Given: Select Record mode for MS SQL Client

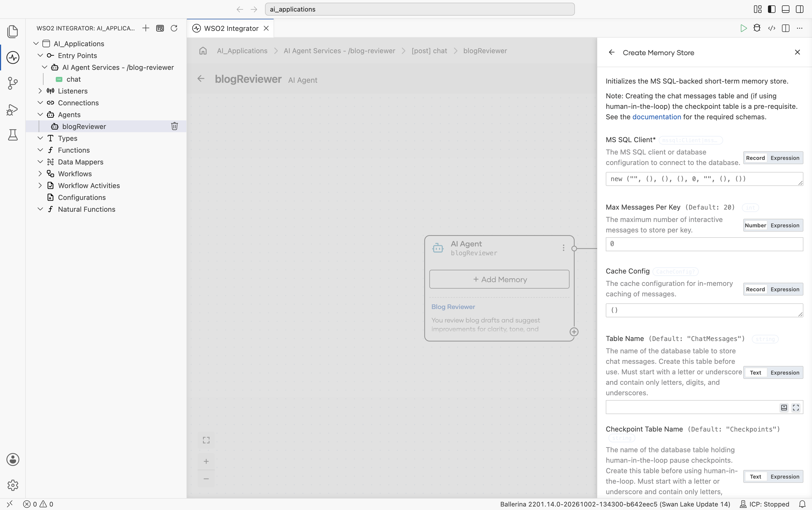Looking at the screenshot, I should [x=755, y=158].
